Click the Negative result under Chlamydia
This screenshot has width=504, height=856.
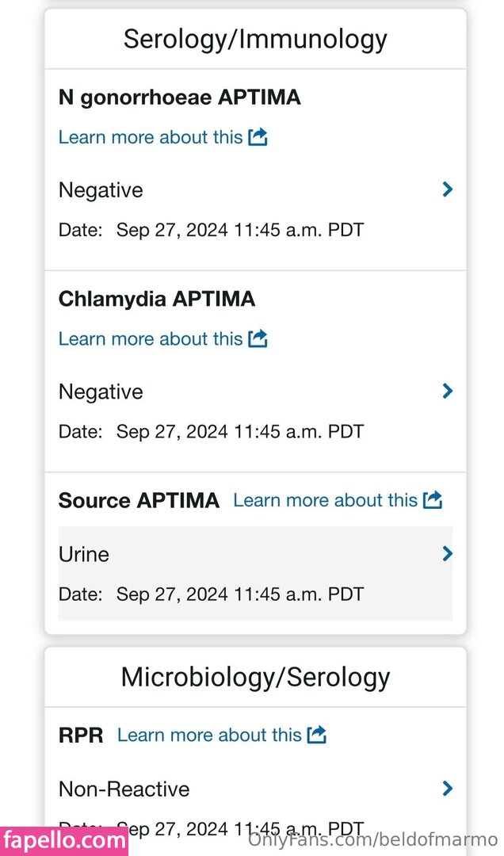click(x=101, y=392)
